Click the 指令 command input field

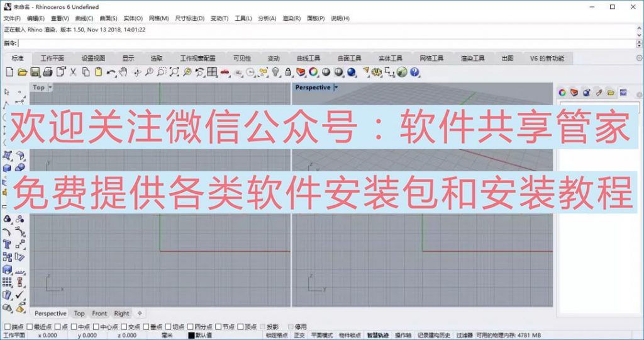click(326, 43)
